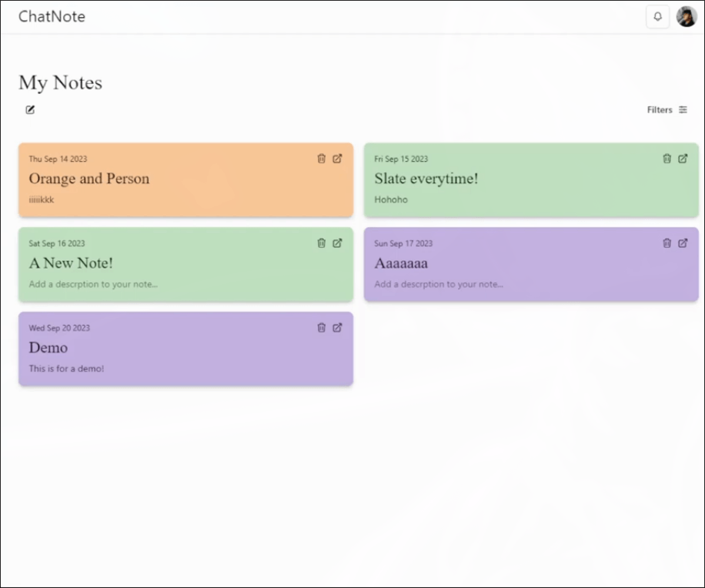Screen dimensions: 705x588
Task: Select the Demo note title
Action: tap(48, 348)
